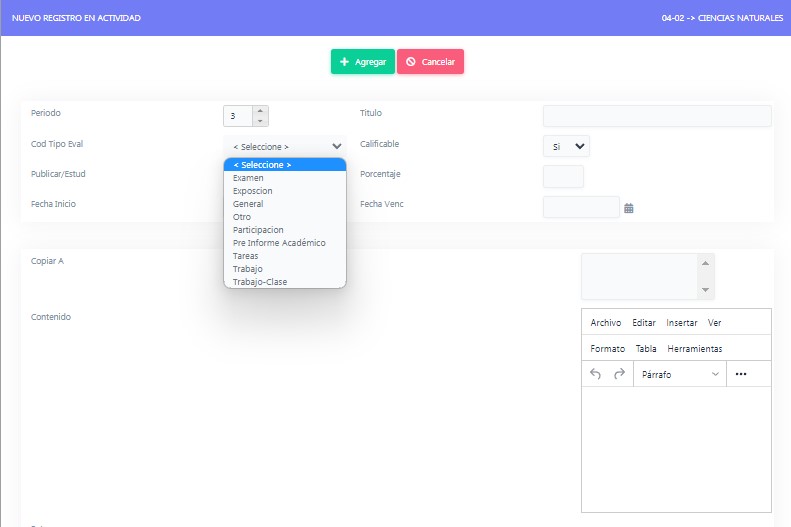Decrease Periodo value with down arrow
Image resolution: width=791 pixels, height=527 pixels.
[260, 121]
